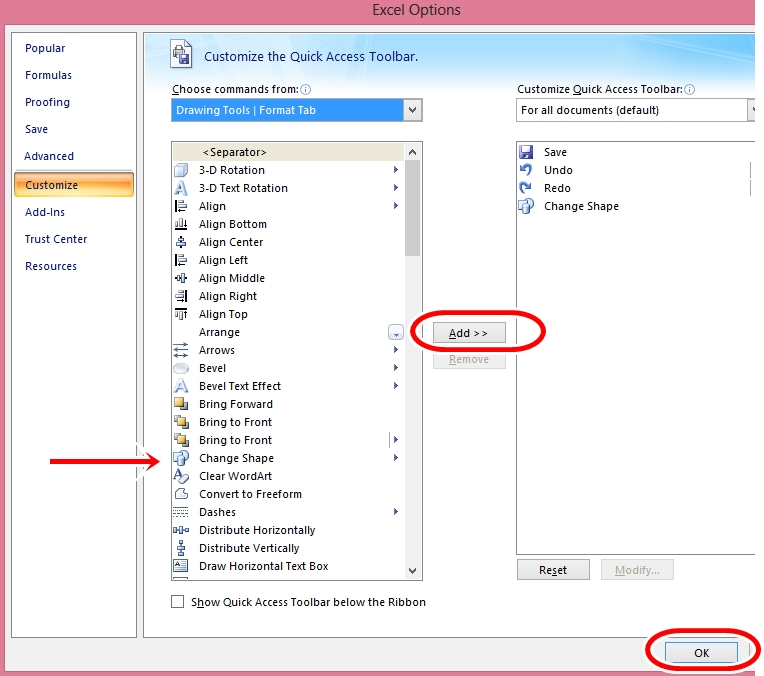Image resolution: width=764 pixels, height=676 pixels.
Task: Select the Arrows command icon
Action: 181,350
